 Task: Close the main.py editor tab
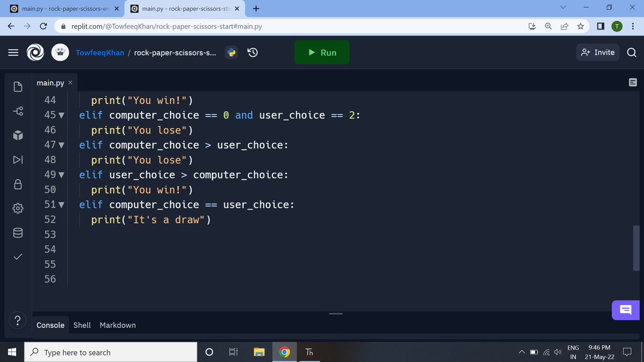click(x=70, y=83)
